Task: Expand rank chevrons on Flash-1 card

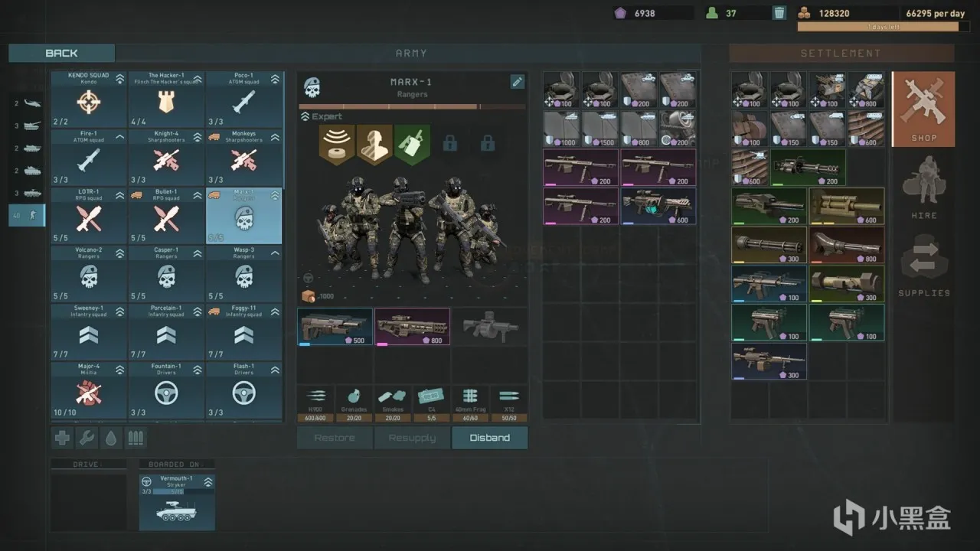Action: click(x=274, y=370)
